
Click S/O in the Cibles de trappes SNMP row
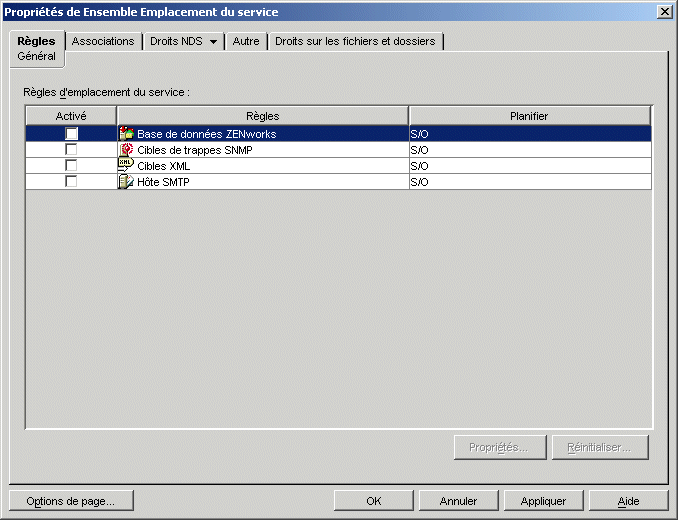tap(419, 150)
